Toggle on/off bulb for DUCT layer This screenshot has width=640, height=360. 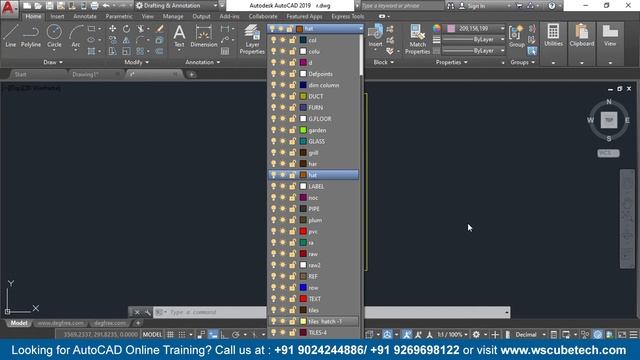tap(273, 96)
